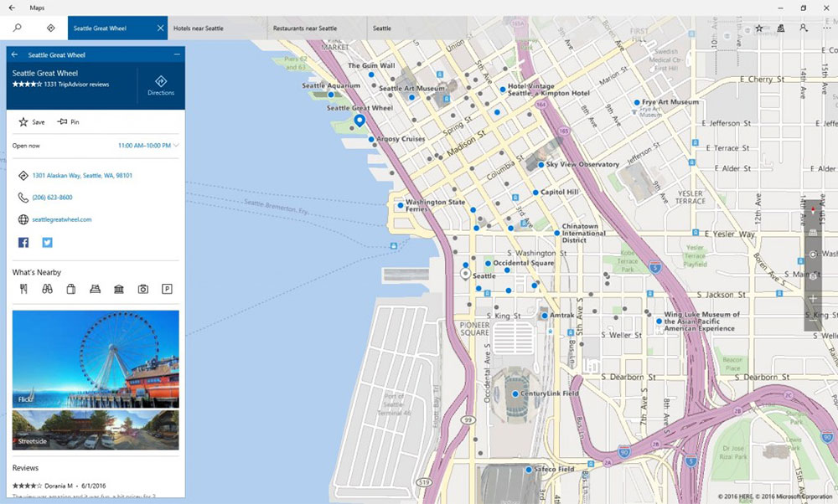838x504 pixels.
Task: Click the binoculars attractions icon in What's Nearby
Action: coord(48,288)
